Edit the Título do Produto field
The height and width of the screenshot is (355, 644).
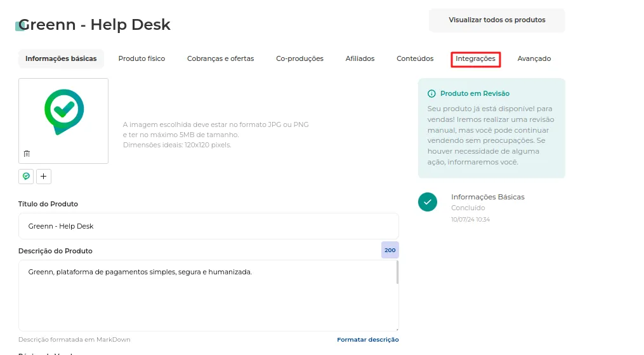point(209,226)
